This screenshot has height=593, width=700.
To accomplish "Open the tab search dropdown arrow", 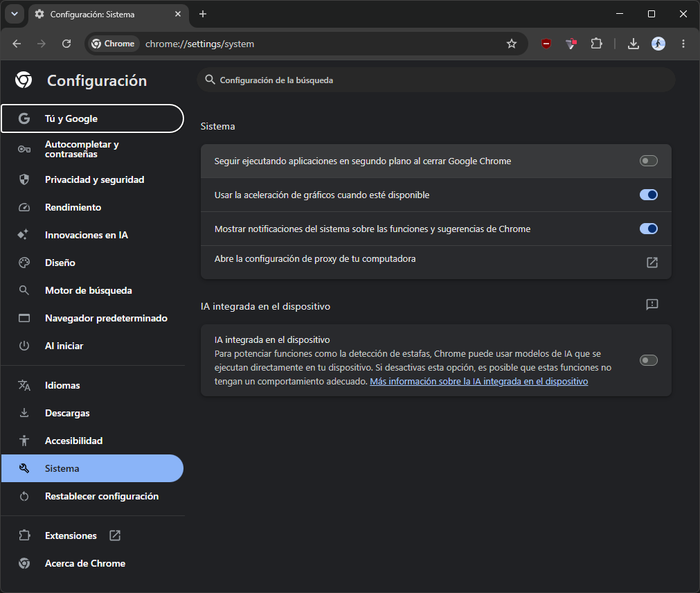I will coord(15,14).
